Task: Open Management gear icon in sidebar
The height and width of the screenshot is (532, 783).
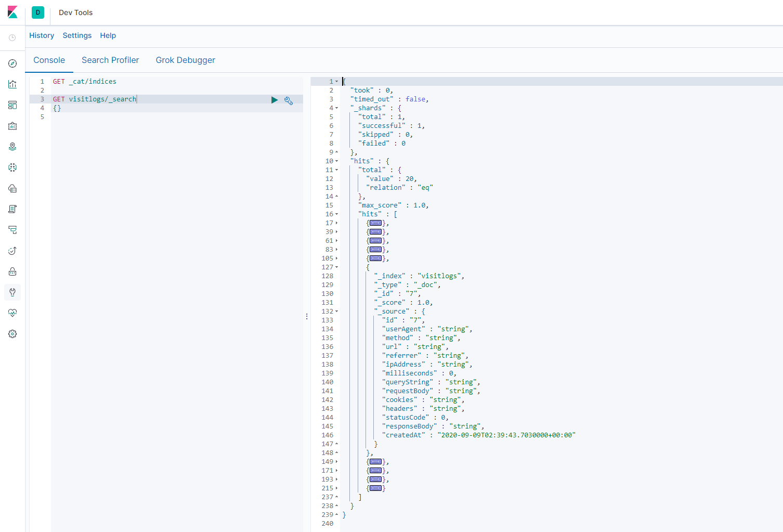Action: pos(12,334)
